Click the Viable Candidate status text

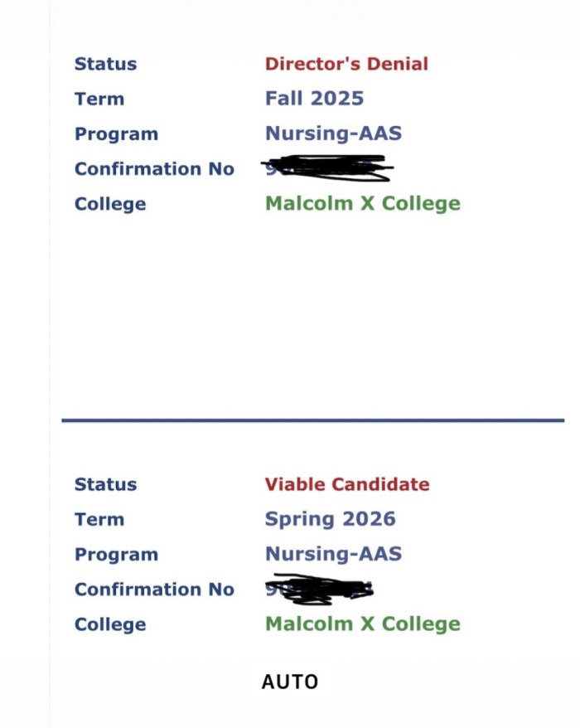click(347, 484)
